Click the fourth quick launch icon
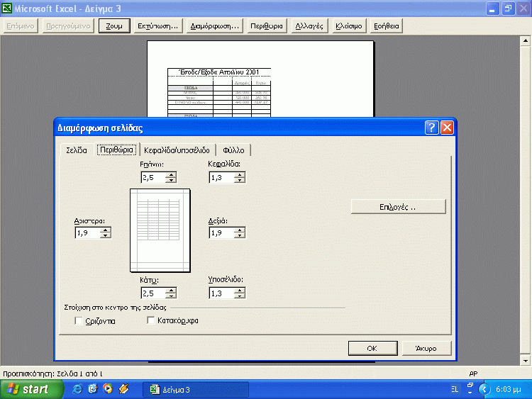This screenshot has height=399, width=532. pos(123,389)
